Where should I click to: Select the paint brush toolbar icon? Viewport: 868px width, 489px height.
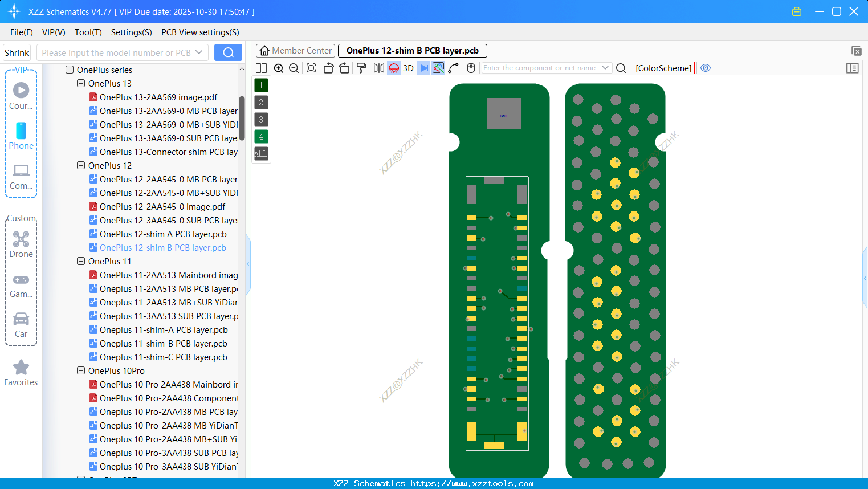point(361,68)
